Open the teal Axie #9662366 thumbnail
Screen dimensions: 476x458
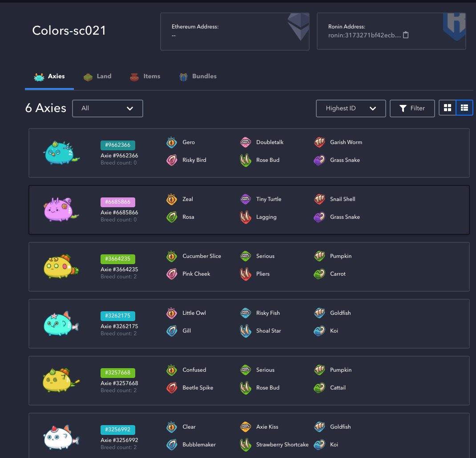pos(62,153)
